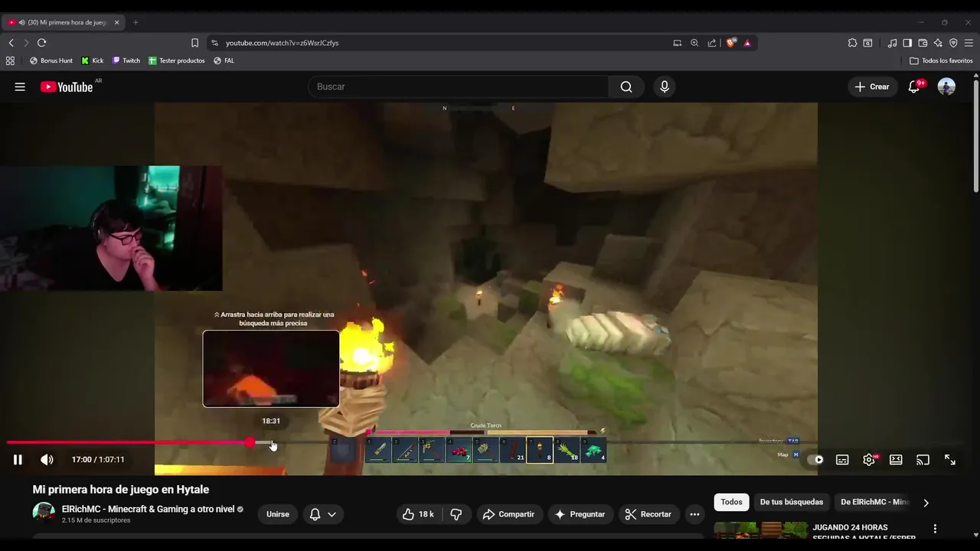
Task: Select the De ElRichMC chip
Action: [874, 502]
